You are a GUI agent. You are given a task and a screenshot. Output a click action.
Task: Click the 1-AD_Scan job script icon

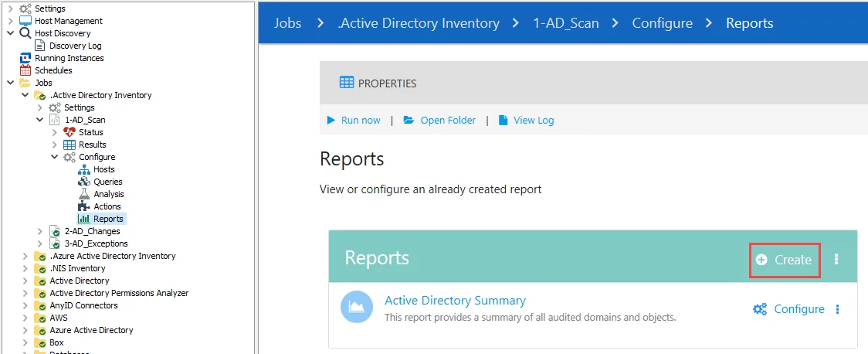55,120
